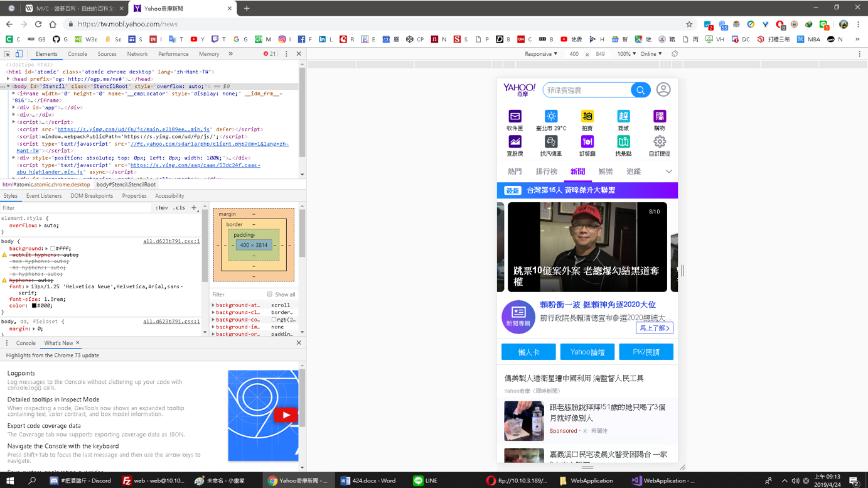
Task: Toggle the :hov element state button
Action: (x=162, y=208)
